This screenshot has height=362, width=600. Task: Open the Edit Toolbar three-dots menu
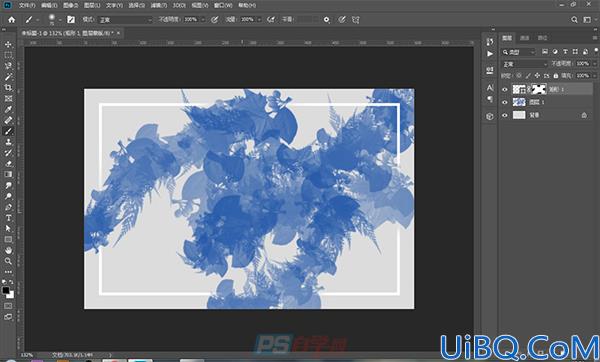coord(8,272)
